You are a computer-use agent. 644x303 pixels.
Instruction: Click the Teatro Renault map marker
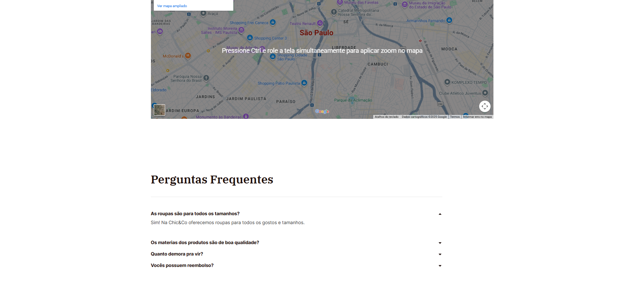[x=320, y=23]
